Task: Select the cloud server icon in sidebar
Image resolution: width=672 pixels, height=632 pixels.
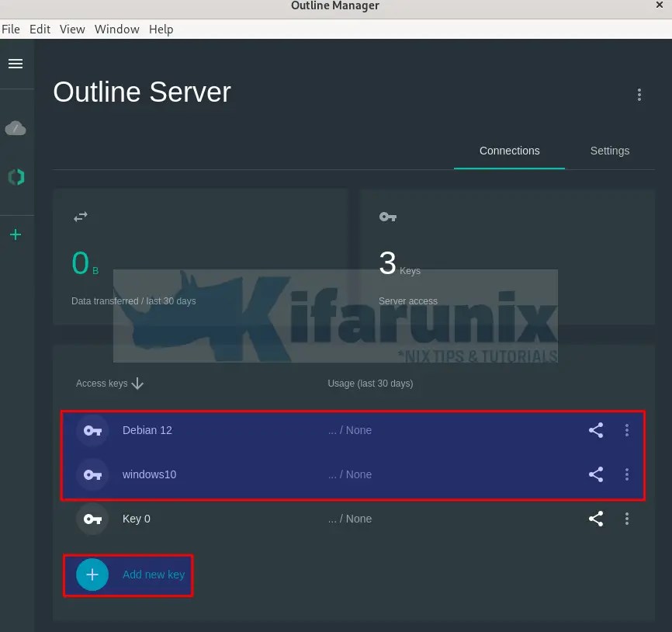Action: (16, 128)
